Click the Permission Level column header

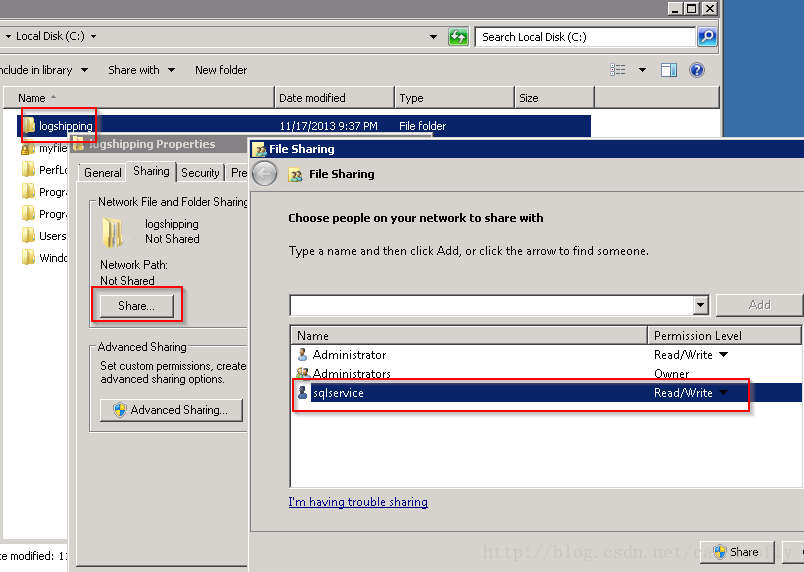[x=723, y=336]
